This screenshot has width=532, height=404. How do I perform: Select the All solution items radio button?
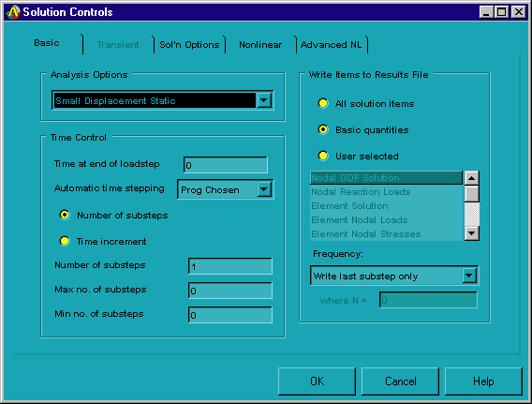(x=323, y=103)
